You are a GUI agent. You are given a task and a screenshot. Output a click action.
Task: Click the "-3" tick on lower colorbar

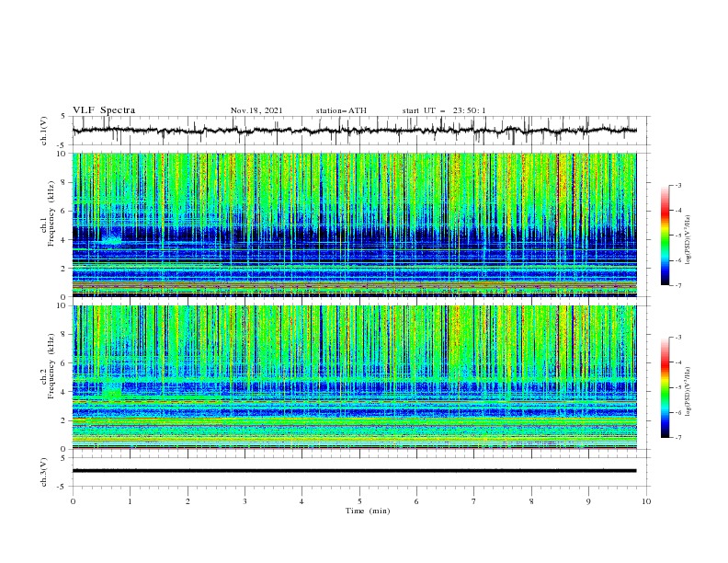point(678,338)
